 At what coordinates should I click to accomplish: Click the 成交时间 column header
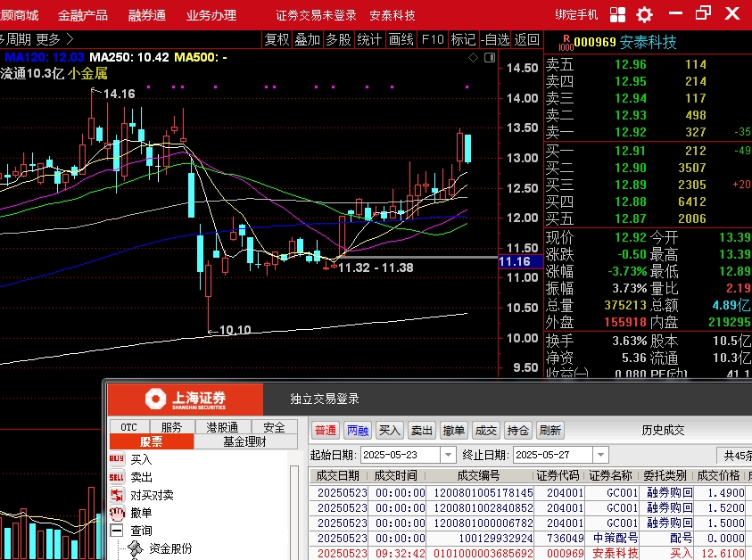[x=396, y=475]
